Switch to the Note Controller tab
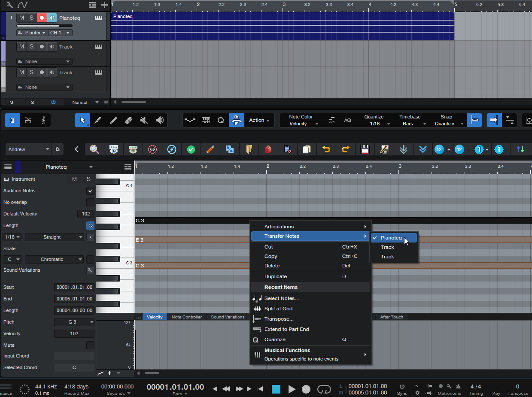Screen dimensions: 532x397 pyautogui.click(x=186, y=317)
